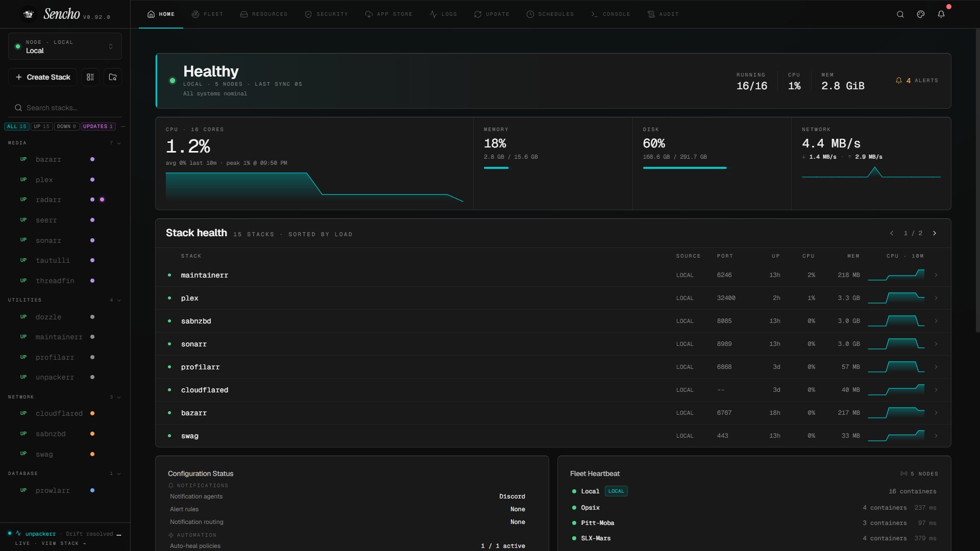Click the Fleet Heartbeat nodes signal icon
Image resolution: width=980 pixels, height=551 pixels.
904,474
